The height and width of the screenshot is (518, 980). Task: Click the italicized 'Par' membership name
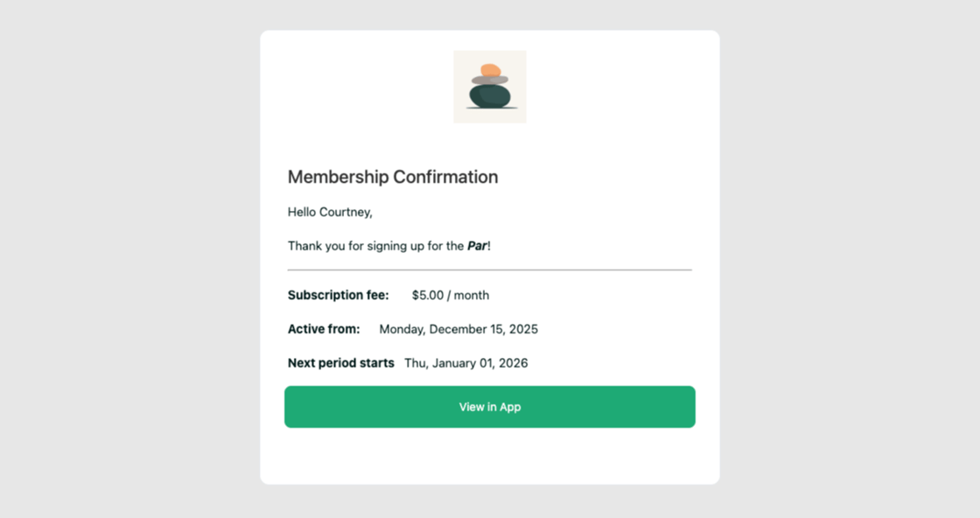(477, 246)
